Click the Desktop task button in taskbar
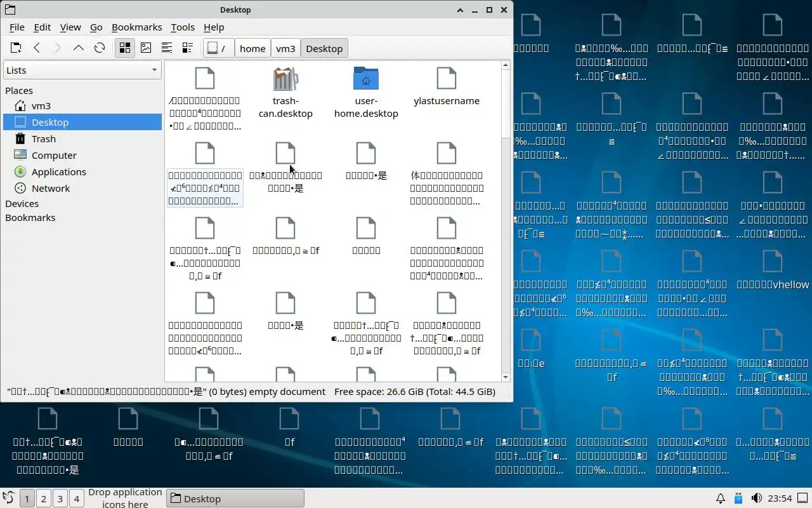The width and height of the screenshot is (812, 508). [x=235, y=498]
